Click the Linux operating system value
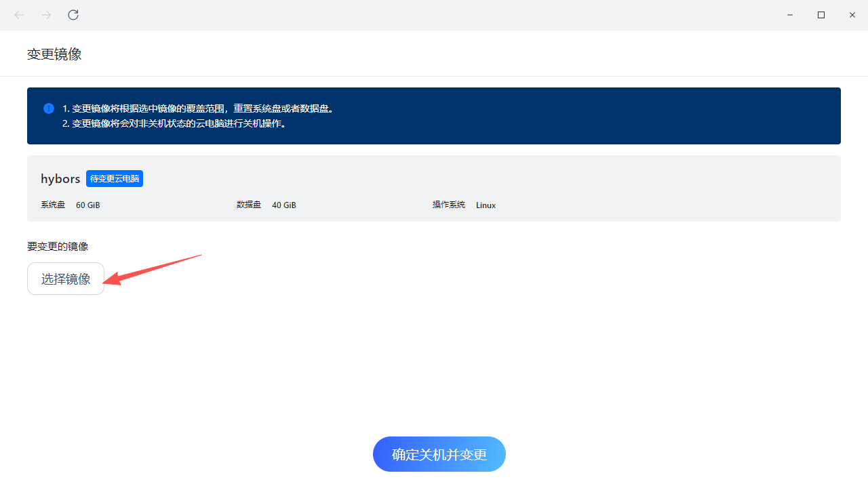 tap(486, 205)
